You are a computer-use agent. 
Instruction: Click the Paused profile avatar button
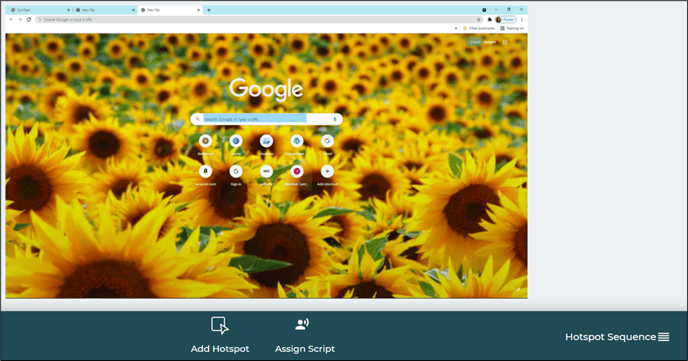505,19
